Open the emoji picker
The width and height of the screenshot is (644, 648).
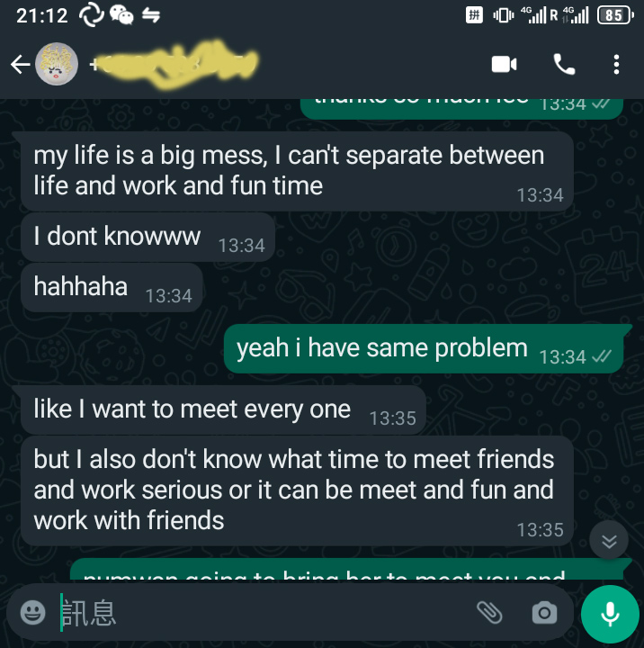pyautogui.click(x=33, y=612)
